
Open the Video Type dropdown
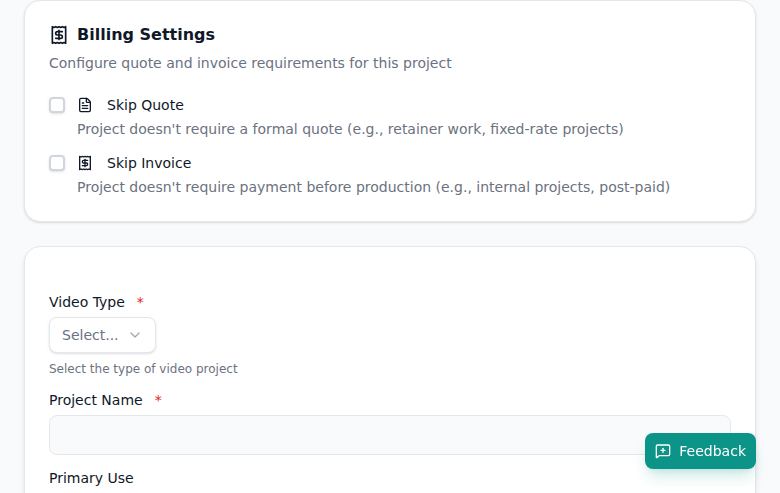pyautogui.click(x=102, y=335)
